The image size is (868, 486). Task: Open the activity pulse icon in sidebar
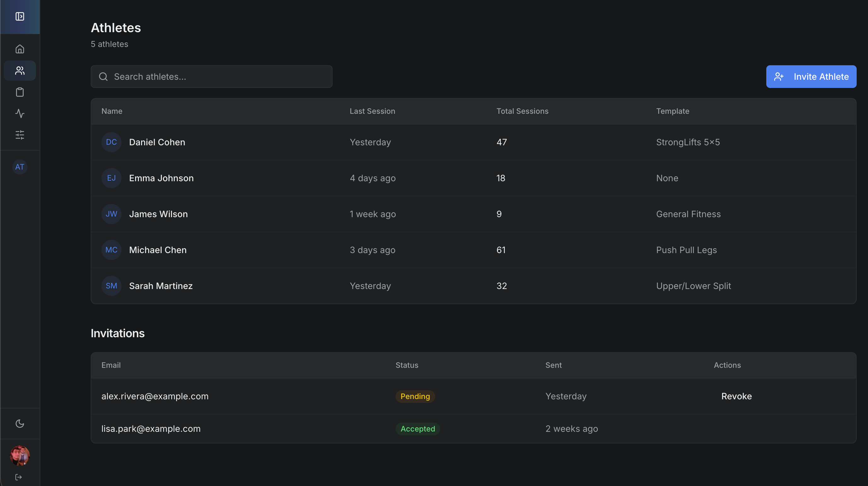click(x=20, y=114)
